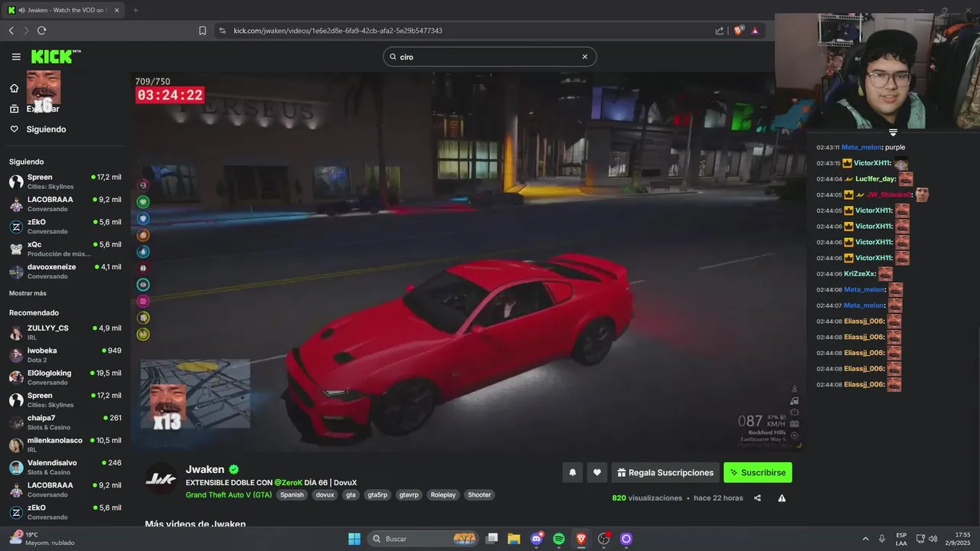Open davooxeneize channel in sidebar
The width and height of the screenshot is (980, 551).
(x=65, y=272)
